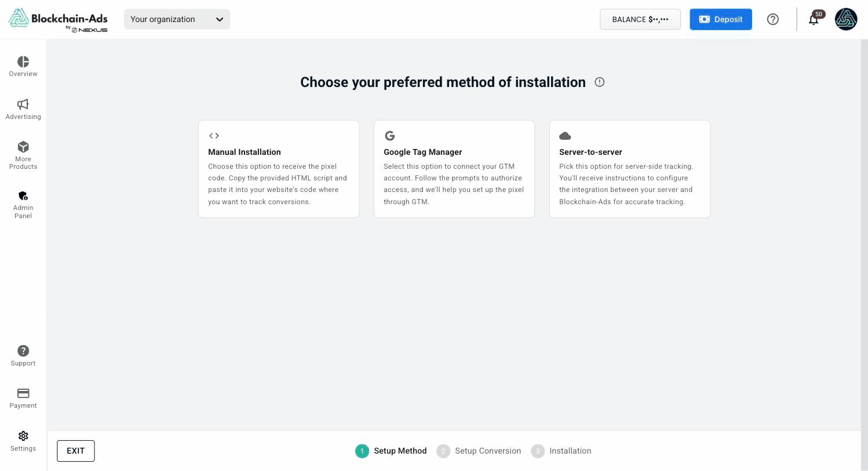This screenshot has width=868, height=471.
Task: Click the code brackets icon in Manual Installation
Action: point(214,136)
